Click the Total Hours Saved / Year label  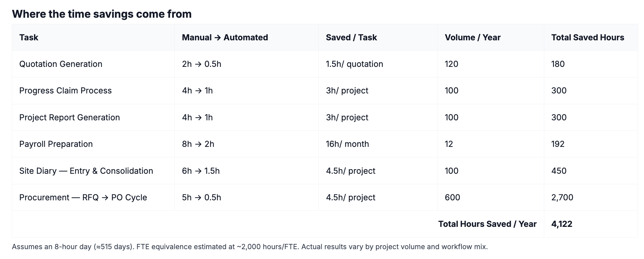pos(487,224)
